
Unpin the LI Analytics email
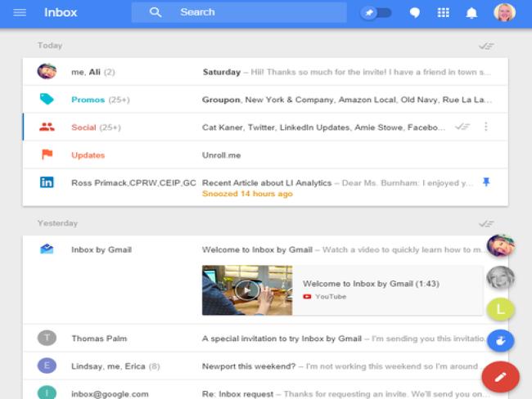pyautogui.click(x=486, y=182)
